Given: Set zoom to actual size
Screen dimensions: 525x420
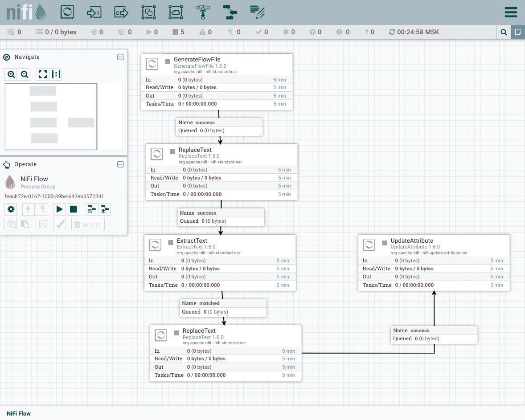Looking at the screenshot, I should pyautogui.click(x=56, y=74).
